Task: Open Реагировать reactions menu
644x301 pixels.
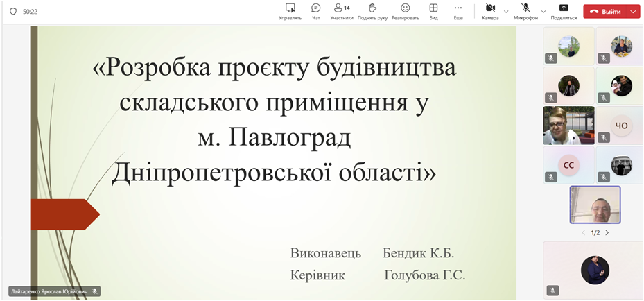Action: 405,11
